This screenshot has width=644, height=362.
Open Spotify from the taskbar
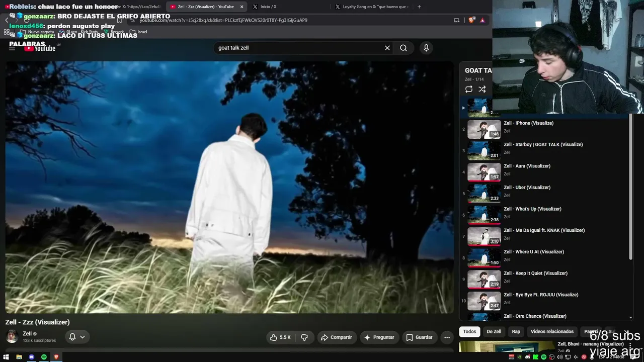coord(44,357)
